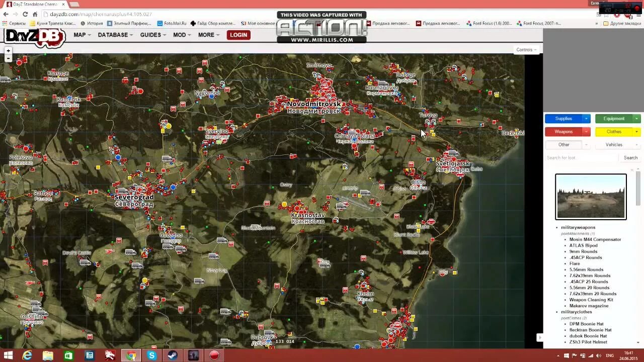
Task: Click the loot list scroll down arrow
Action: tap(638, 342)
